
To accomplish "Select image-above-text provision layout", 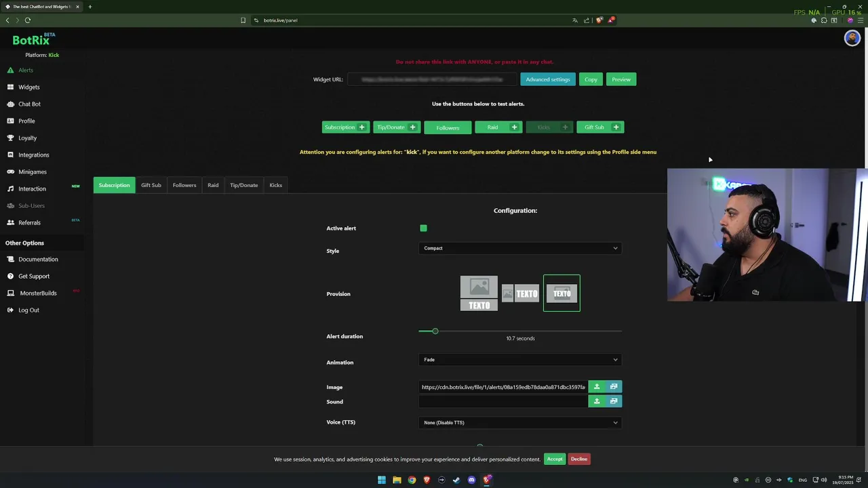I will point(479,293).
